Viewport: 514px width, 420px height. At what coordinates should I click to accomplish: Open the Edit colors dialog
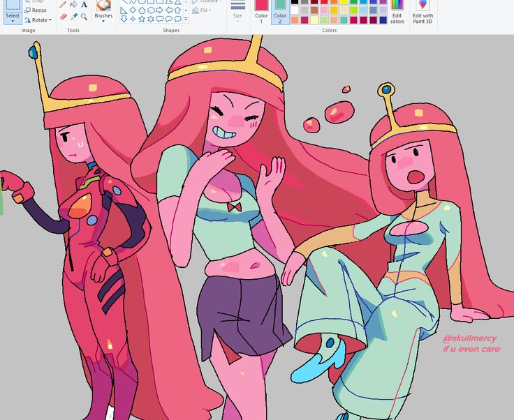397,12
